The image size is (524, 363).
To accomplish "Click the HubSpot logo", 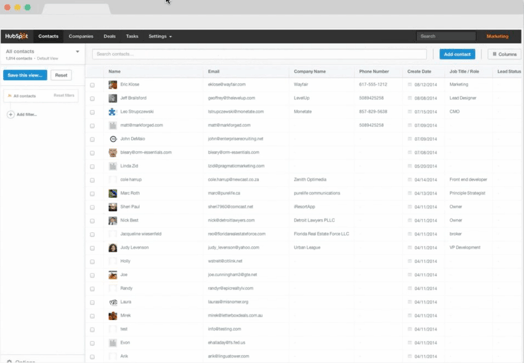I will point(16,36).
